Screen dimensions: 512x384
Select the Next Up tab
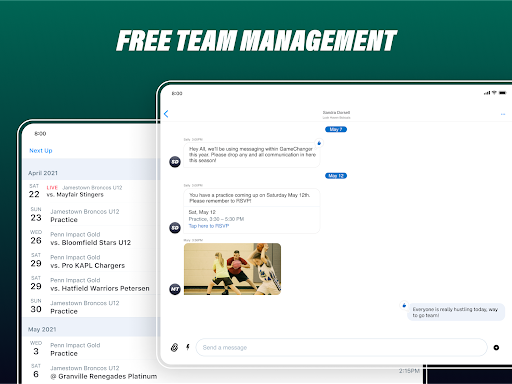click(x=41, y=151)
